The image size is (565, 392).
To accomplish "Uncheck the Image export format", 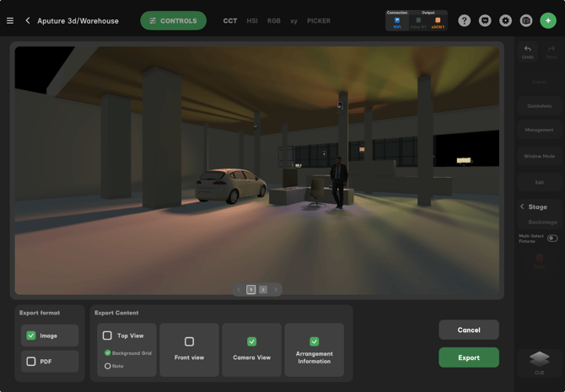I will [x=31, y=336].
